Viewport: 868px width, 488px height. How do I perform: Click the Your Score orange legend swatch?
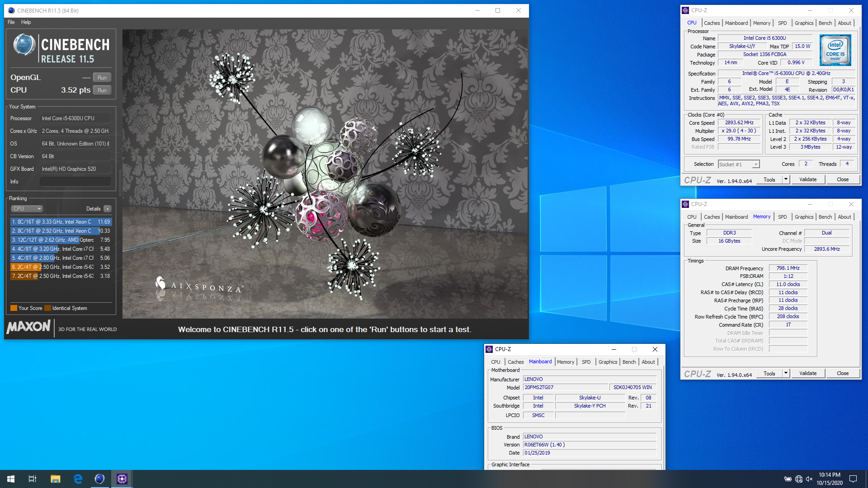tap(14, 308)
